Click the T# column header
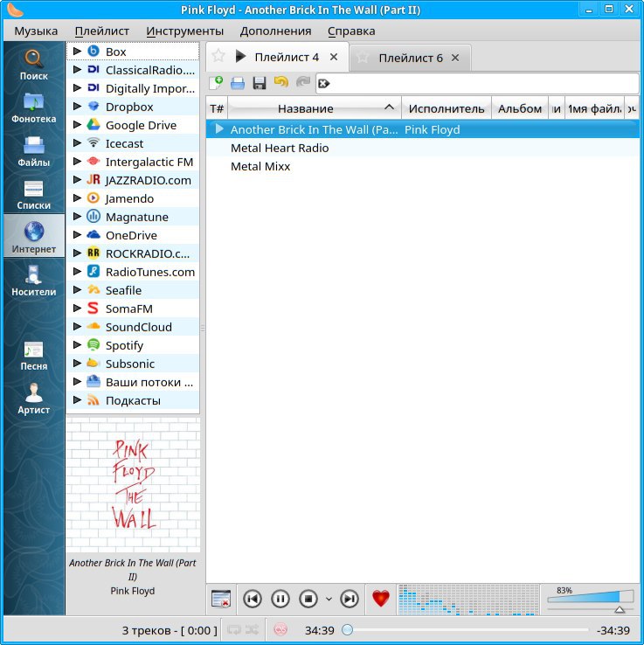 (217, 108)
